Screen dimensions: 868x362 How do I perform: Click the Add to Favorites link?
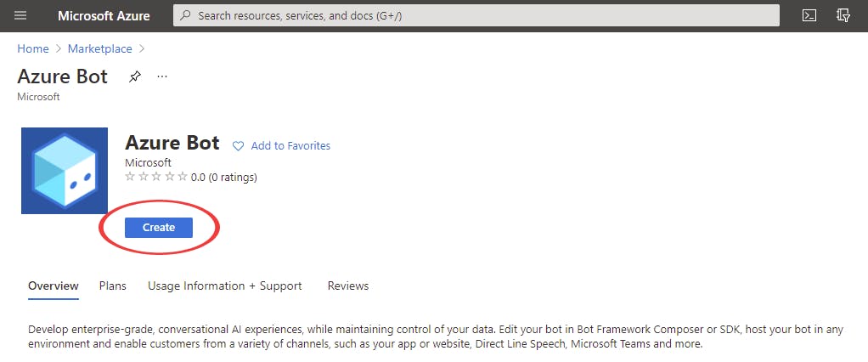(290, 146)
